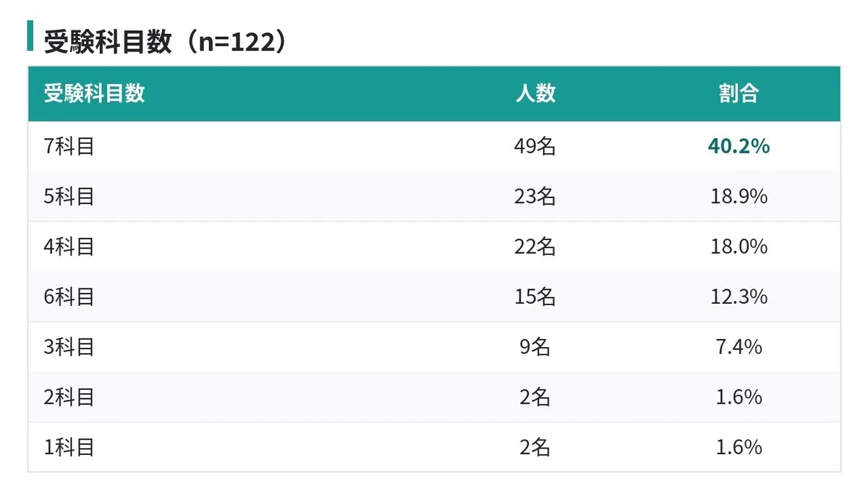Select the 23名 cell

(535, 197)
